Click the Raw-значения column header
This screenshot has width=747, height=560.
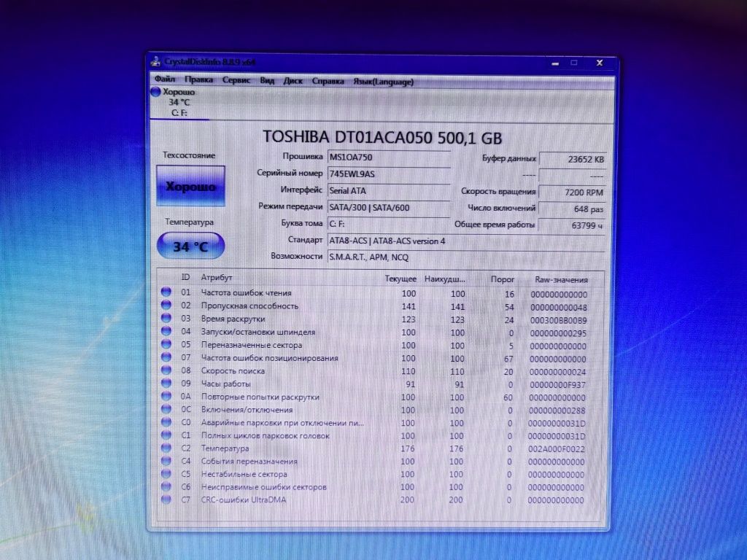[561, 280]
